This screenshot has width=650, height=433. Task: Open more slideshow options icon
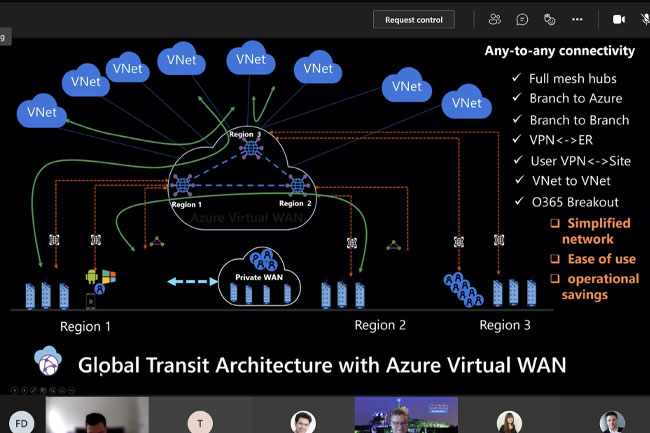click(71, 390)
